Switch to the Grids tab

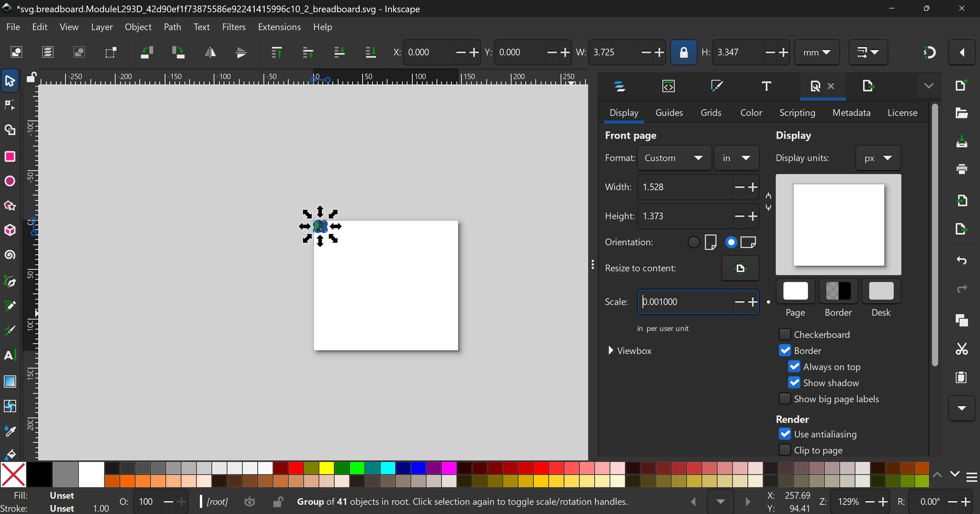(711, 113)
